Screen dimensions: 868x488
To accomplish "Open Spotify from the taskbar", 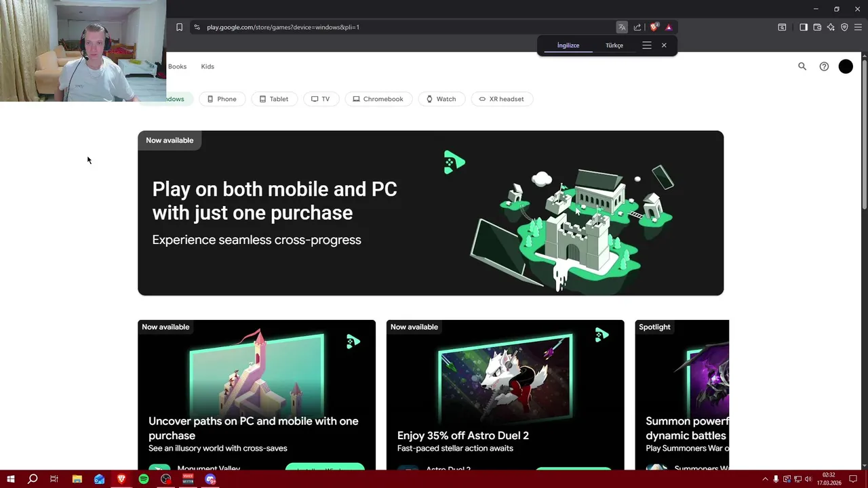I will pyautogui.click(x=144, y=479).
